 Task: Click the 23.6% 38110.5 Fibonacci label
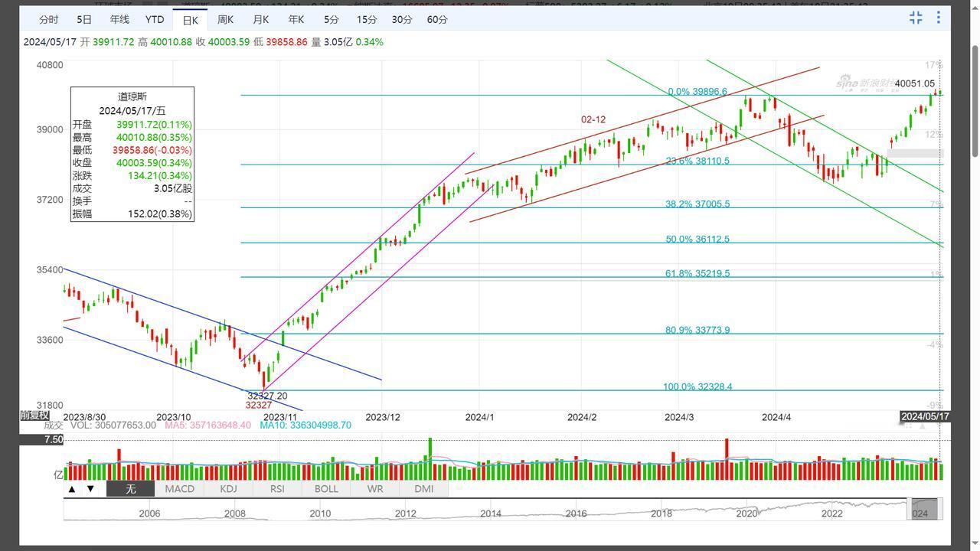tap(697, 161)
